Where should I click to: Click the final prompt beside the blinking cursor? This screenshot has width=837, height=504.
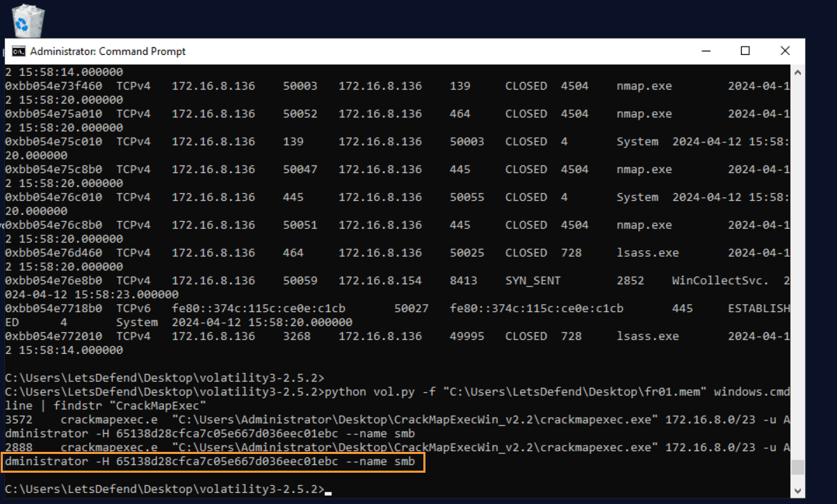pyautogui.click(x=165, y=489)
